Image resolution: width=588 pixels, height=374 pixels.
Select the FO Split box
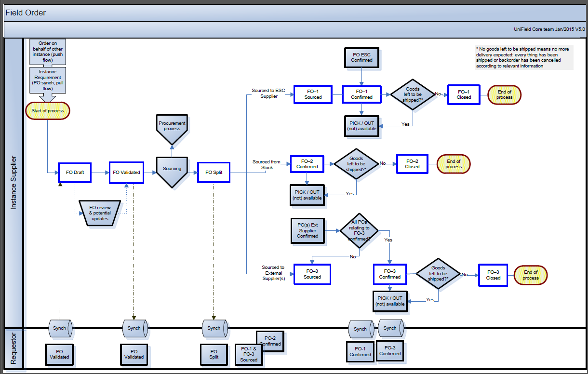pos(214,172)
